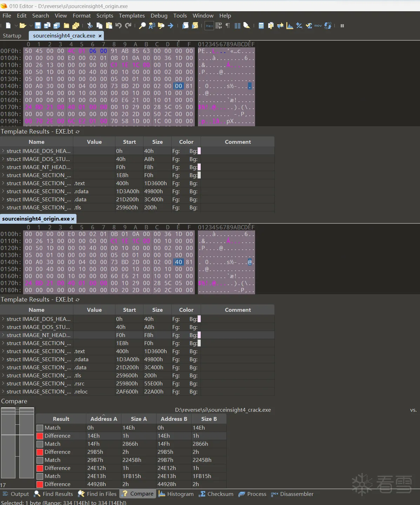Image resolution: width=420 pixels, height=505 pixels.
Task: Cut selection with scissors icon
Action: [90, 26]
